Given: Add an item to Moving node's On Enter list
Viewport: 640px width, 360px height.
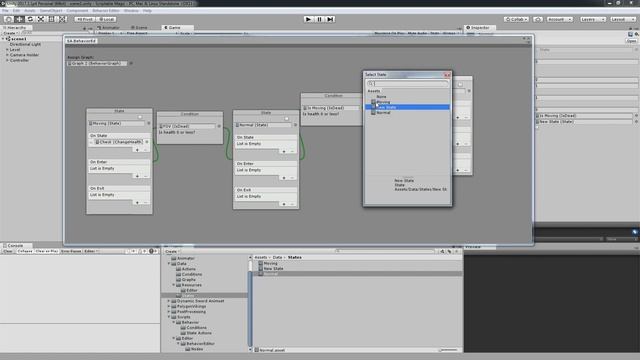Looking at the screenshot, I should pos(137,176).
